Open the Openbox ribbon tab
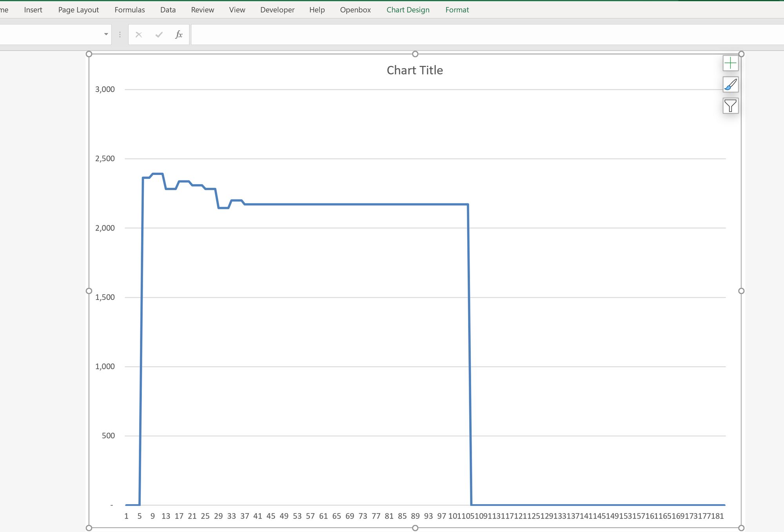This screenshot has height=532, width=784. pyautogui.click(x=355, y=10)
